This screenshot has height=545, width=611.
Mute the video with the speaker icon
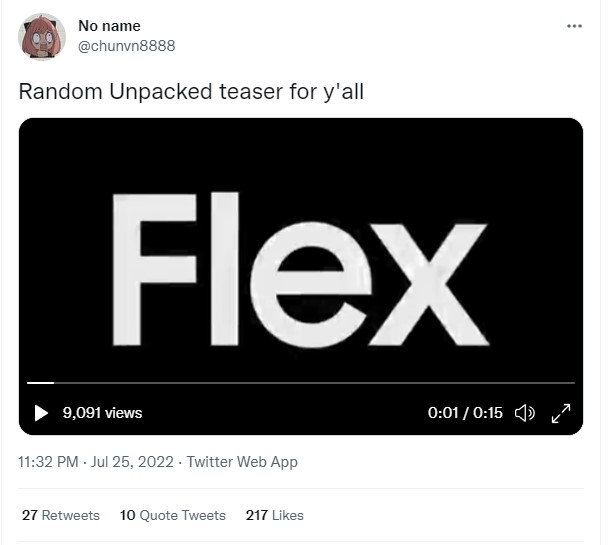[x=524, y=413]
